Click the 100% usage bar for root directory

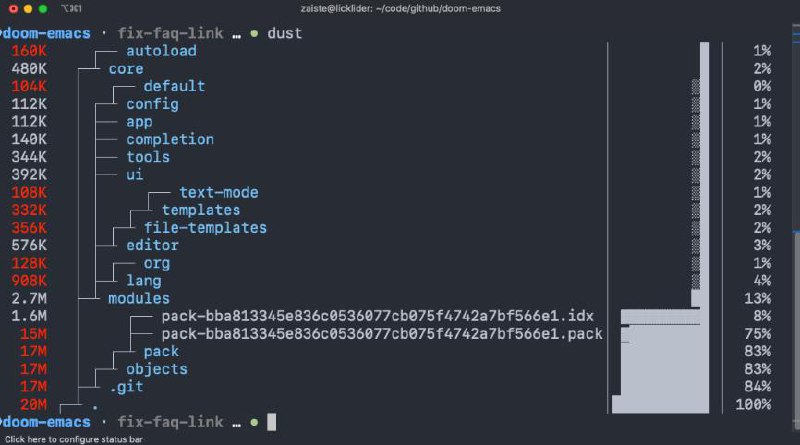(x=660, y=404)
